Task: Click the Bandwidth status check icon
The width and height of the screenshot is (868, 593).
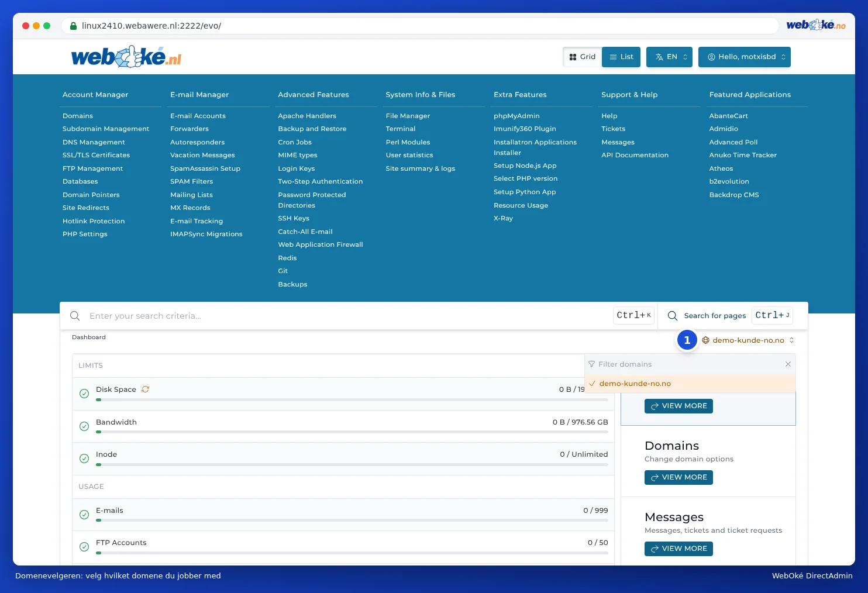Action: click(84, 426)
